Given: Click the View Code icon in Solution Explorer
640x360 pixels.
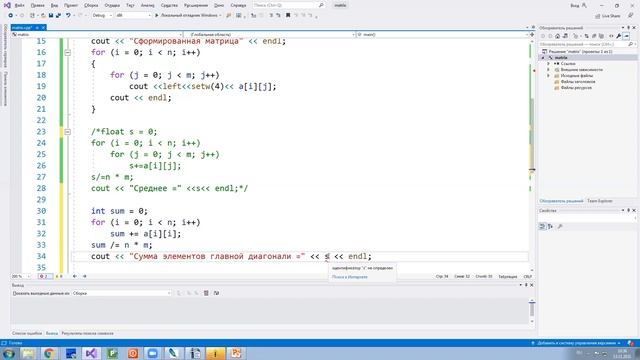Looking at the screenshot, I should (x=611, y=36).
